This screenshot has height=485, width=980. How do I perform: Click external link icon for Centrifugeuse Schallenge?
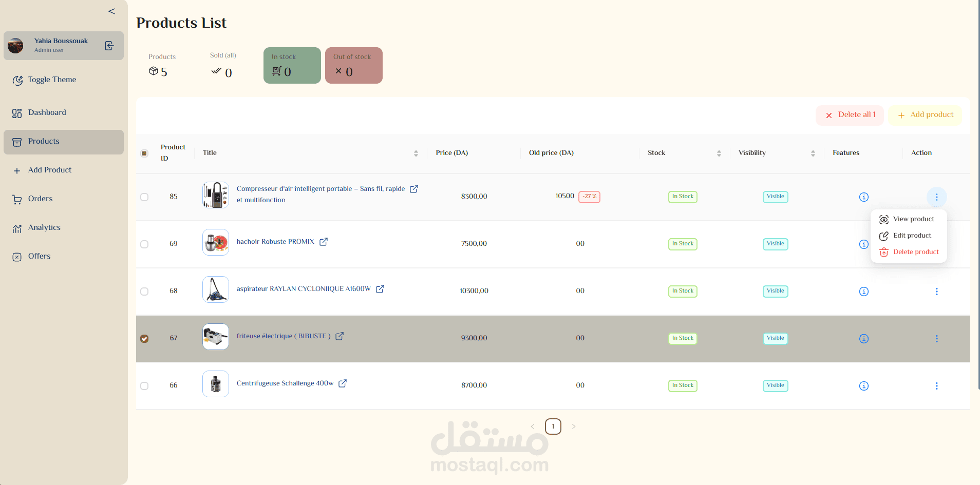pyautogui.click(x=343, y=383)
